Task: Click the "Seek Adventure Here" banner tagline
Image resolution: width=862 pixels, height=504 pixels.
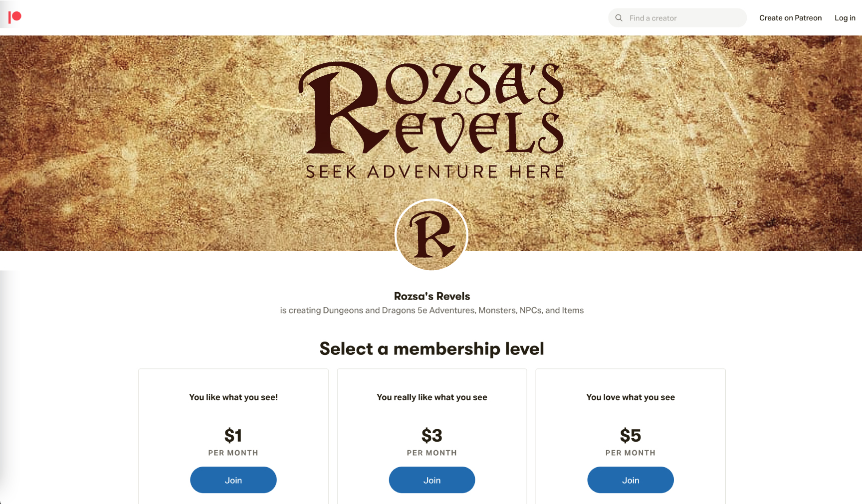Action: [x=435, y=172]
